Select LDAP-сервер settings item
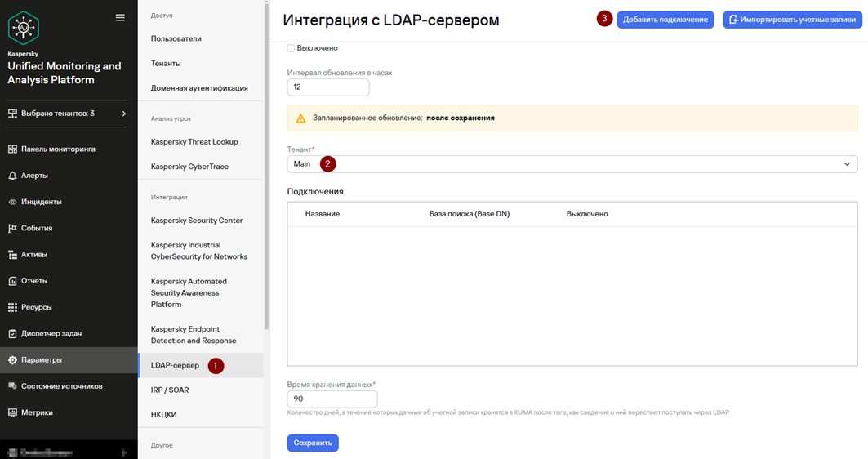The width and height of the screenshot is (868, 459). (200, 365)
